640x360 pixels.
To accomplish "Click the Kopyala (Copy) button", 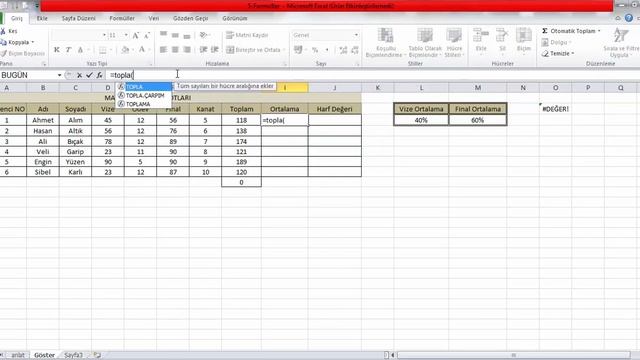I will [17, 42].
